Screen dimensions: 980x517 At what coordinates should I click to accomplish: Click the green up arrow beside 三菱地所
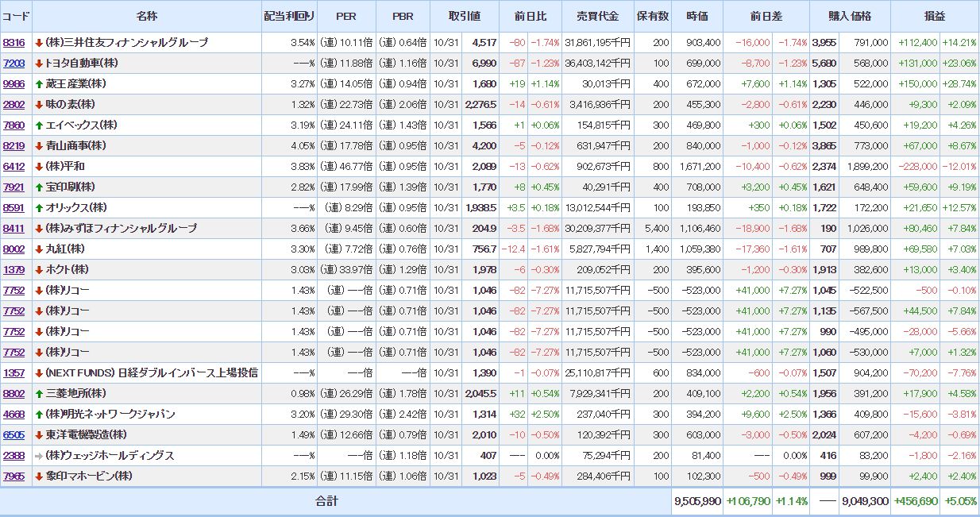click(x=39, y=394)
